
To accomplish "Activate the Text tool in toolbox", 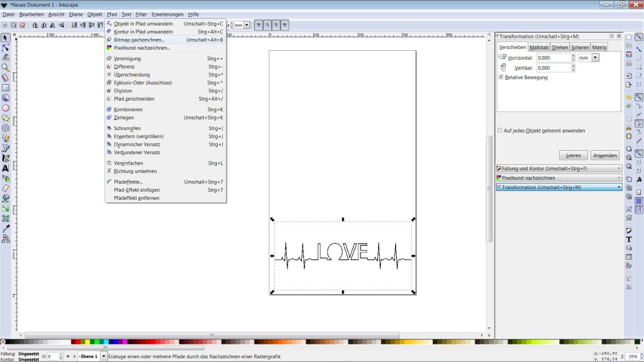I will 6,168.
